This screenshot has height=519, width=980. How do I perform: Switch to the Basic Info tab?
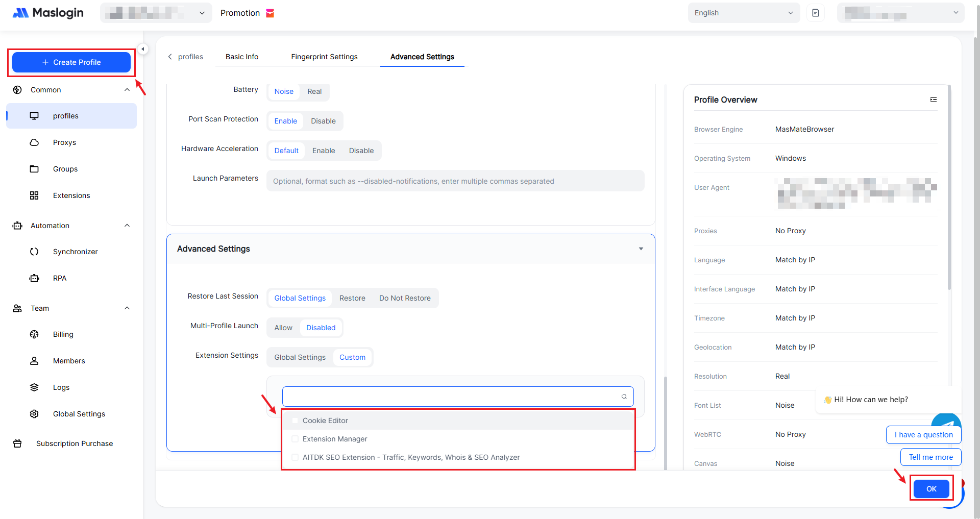click(x=242, y=57)
